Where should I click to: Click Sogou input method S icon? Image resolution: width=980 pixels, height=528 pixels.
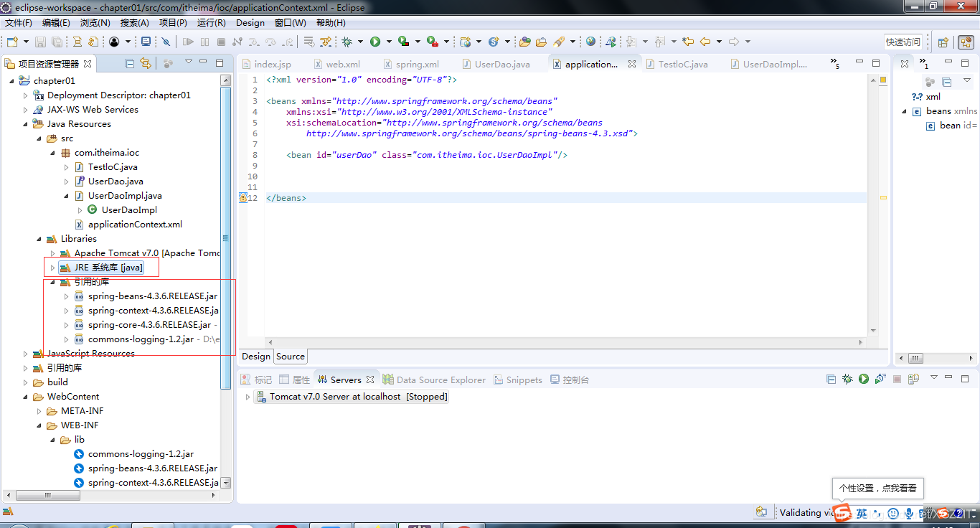point(842,512)
